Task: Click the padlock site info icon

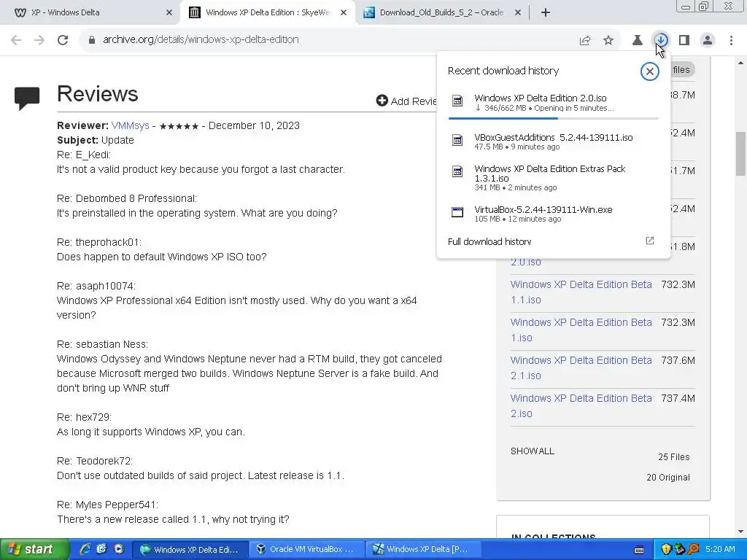Action: 92,40
